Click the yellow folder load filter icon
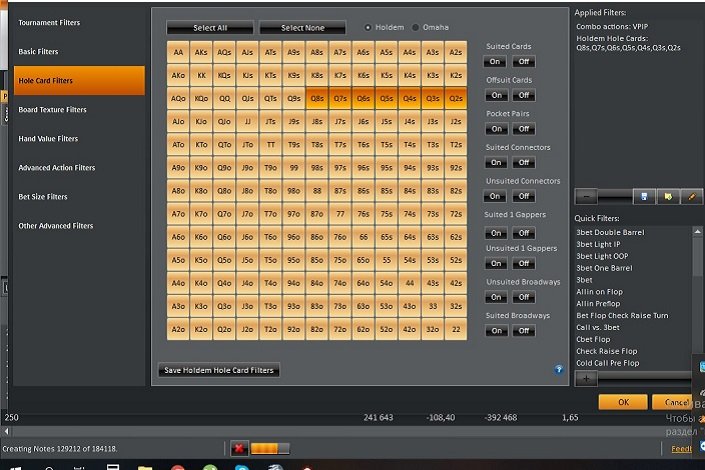This screenshot has width=705, height=470. pos(666,197)
